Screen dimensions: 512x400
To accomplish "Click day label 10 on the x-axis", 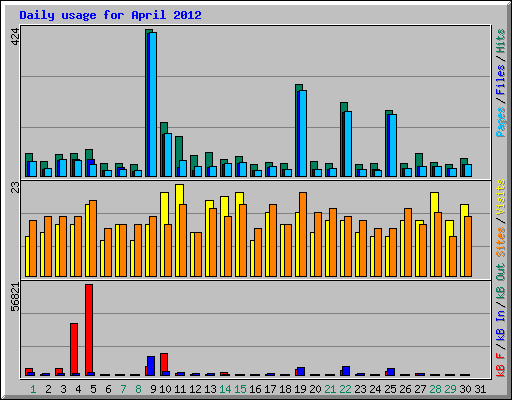I will pos(165,389).
